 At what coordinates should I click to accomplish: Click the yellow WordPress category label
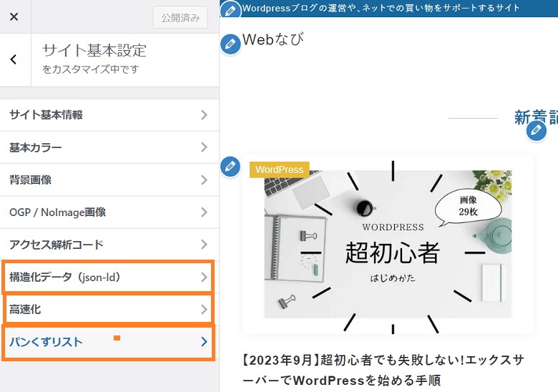279,170
